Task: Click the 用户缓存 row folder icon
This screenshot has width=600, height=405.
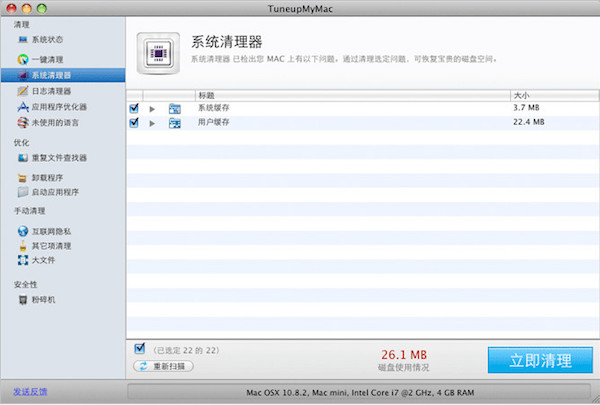Action: pos(175,123)
